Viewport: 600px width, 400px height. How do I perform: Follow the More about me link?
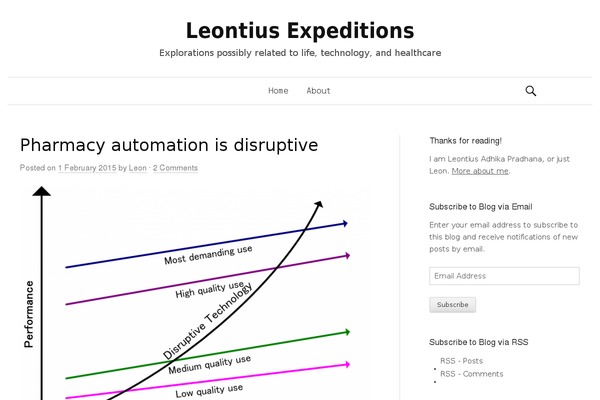[x=480, y=171]
